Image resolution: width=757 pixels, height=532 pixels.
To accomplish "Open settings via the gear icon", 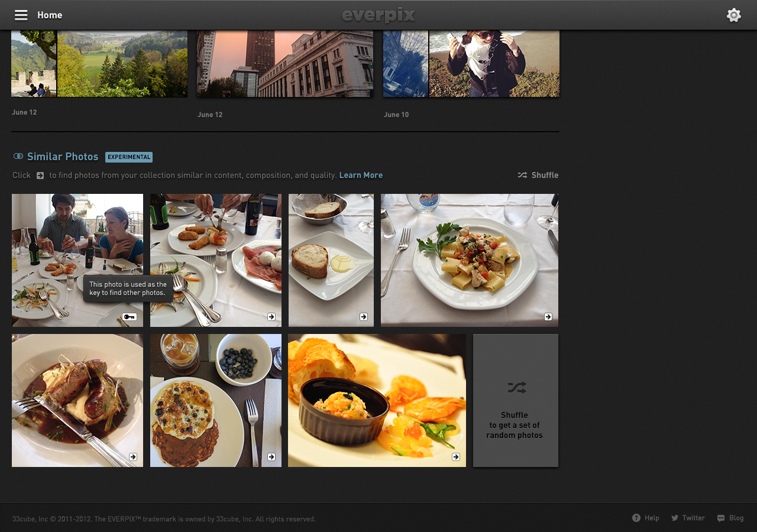I will tap(733, 15).
